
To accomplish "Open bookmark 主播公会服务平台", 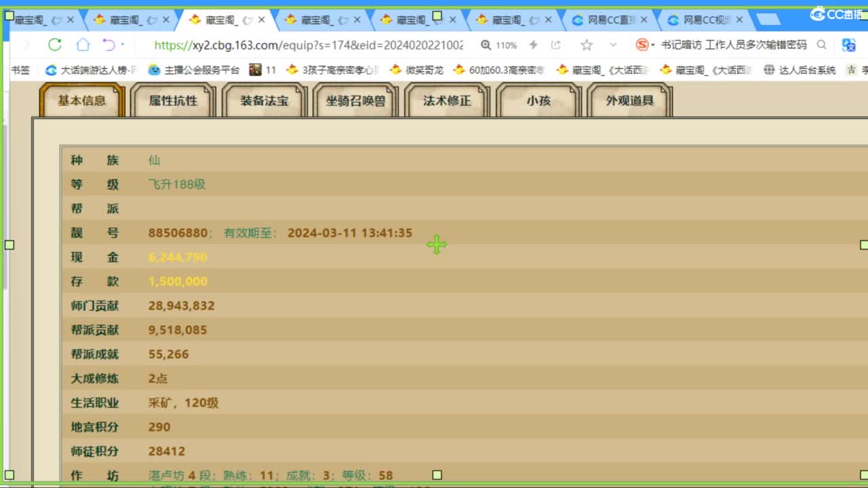I will coord(195,69).
